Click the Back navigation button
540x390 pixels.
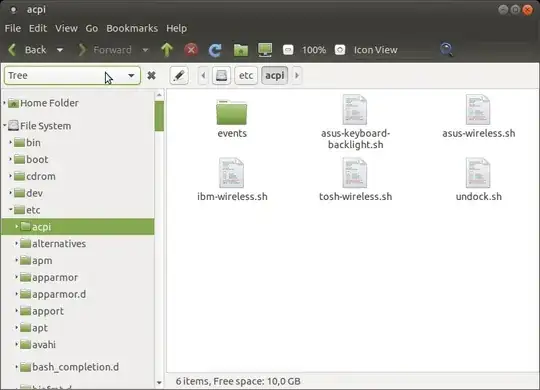point(28,50)
